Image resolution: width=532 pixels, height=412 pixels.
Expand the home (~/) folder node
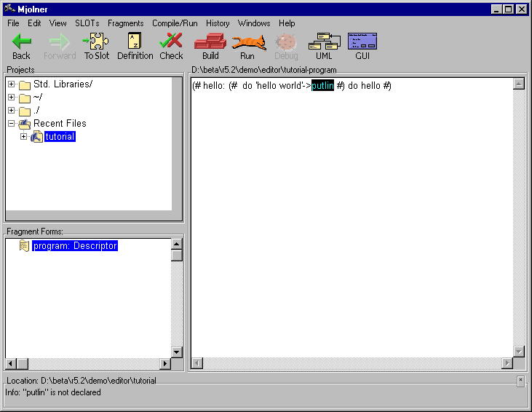point(12,98)
